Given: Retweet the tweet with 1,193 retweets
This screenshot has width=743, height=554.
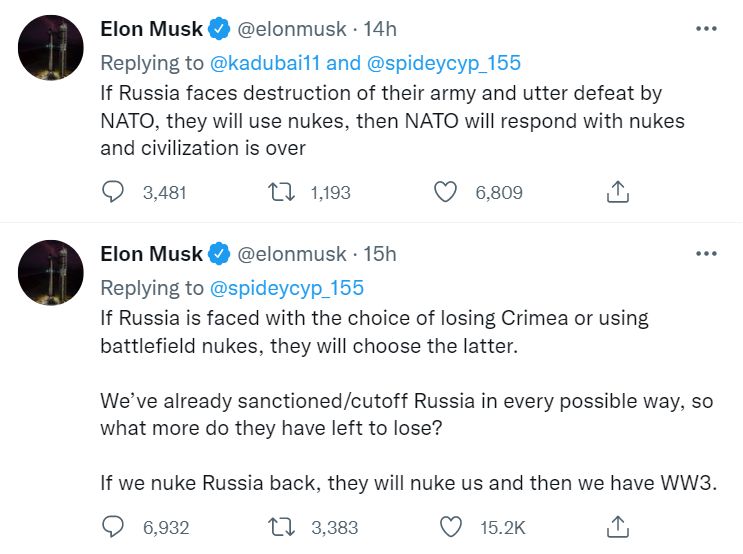Looking at the screenshot, I should coord(278,192).
